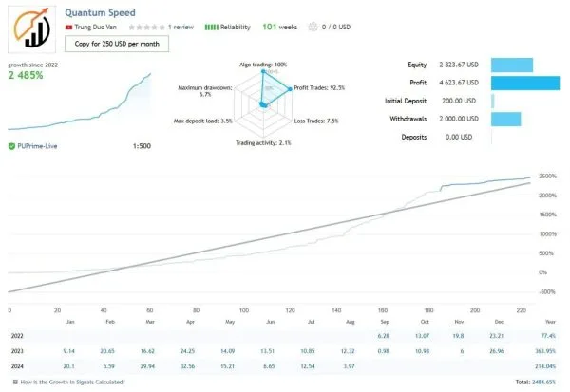This screenshot has width=570, height=392.
Task: Open the PUPrime-Live broker link
Action: [37, 146]
